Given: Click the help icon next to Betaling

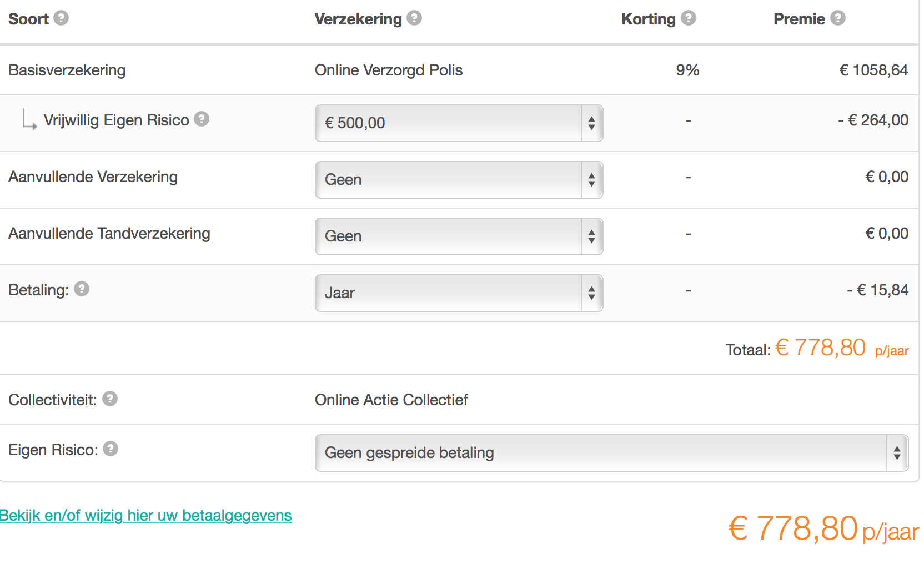Looking at the screenshot, I should point(82,289).
